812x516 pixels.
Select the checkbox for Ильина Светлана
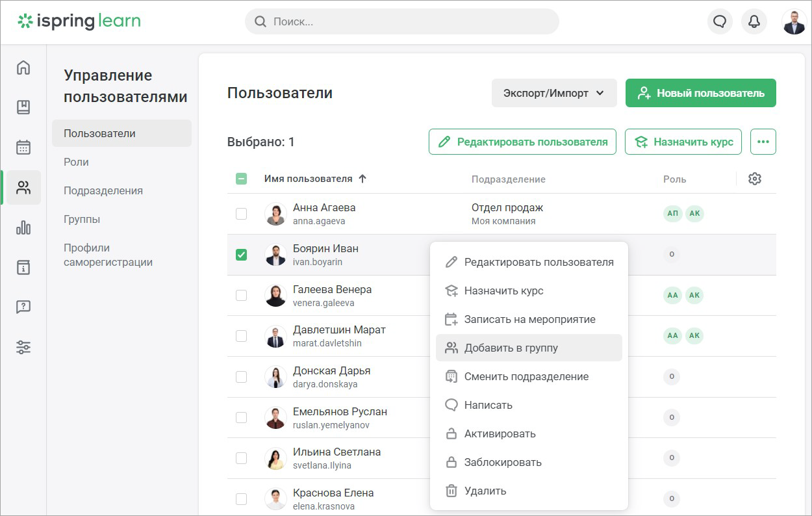coord(241,458)
